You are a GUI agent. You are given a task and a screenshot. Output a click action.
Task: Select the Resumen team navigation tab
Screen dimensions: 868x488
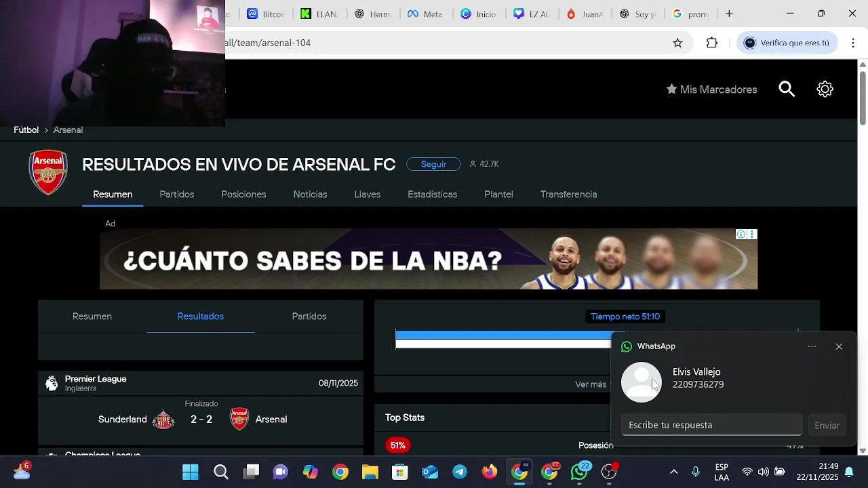pos(113,195)
